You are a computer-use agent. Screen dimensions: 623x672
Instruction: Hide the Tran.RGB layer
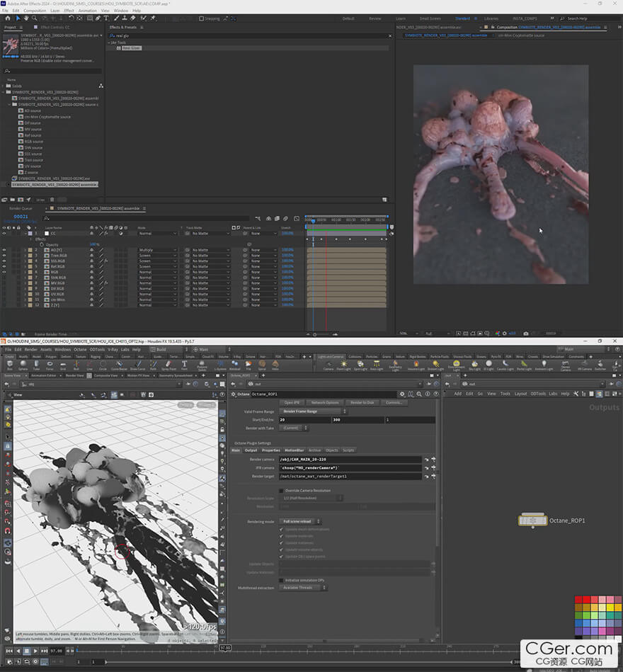coord(4,256)
